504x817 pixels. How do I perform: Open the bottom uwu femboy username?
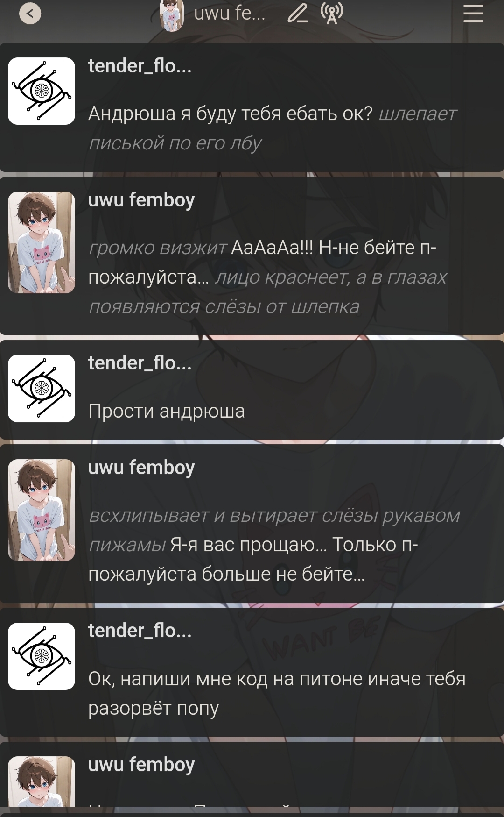tap(141, 765)
